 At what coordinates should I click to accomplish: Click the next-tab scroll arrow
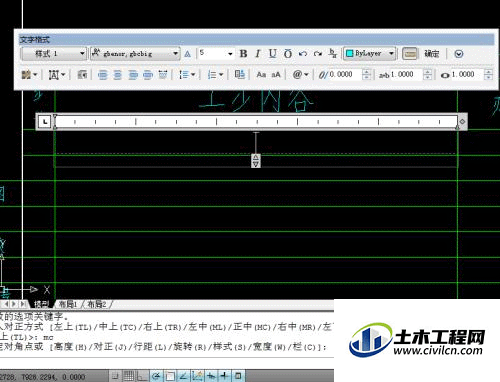tap(14, 304)
